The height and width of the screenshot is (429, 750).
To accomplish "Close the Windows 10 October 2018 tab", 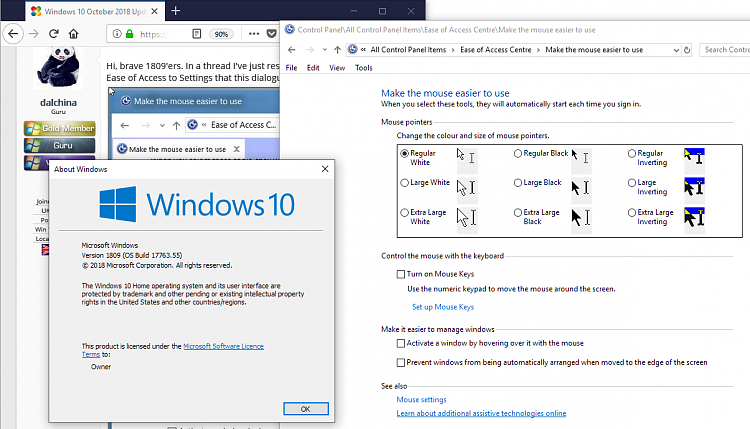I will 154,11.
